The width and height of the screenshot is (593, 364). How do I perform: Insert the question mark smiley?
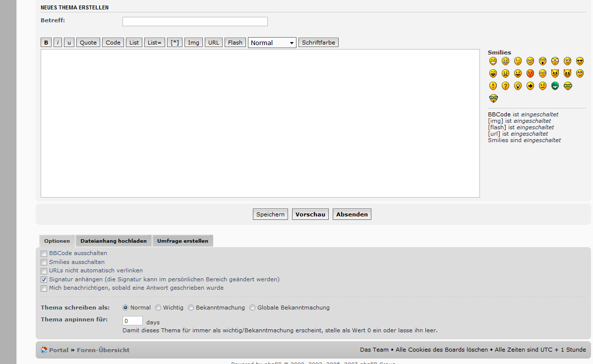pos(505,86)
